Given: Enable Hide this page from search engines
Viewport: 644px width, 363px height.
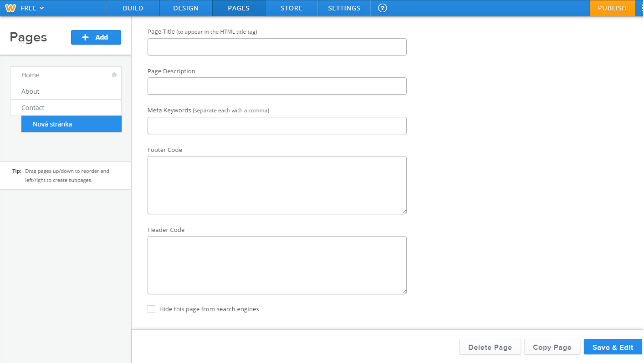Looking at the screenshot, I should (152, 309).
